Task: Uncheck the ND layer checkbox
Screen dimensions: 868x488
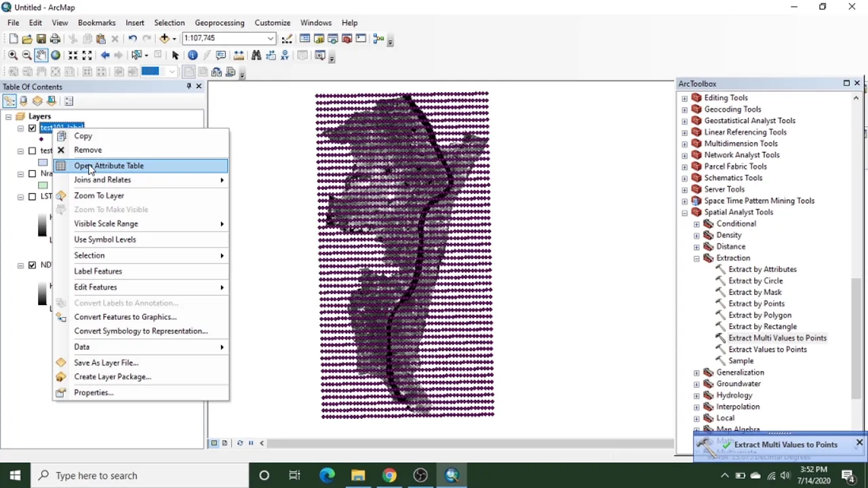Action: [x=32, y=265]
